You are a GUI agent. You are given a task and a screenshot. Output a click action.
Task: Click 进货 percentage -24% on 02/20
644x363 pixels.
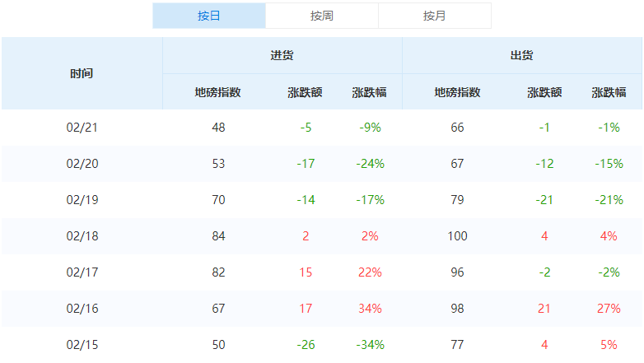(370, 164)
